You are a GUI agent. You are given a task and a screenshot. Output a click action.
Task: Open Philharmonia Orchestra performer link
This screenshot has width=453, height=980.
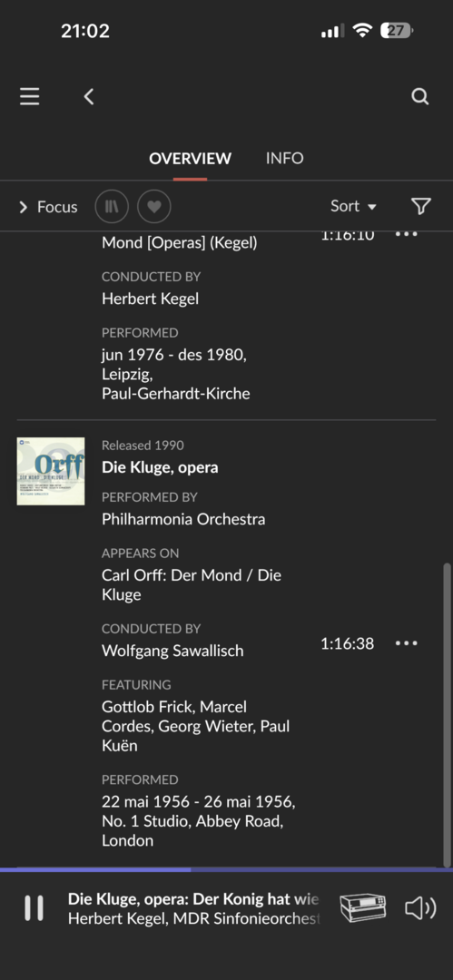(183, 519)
